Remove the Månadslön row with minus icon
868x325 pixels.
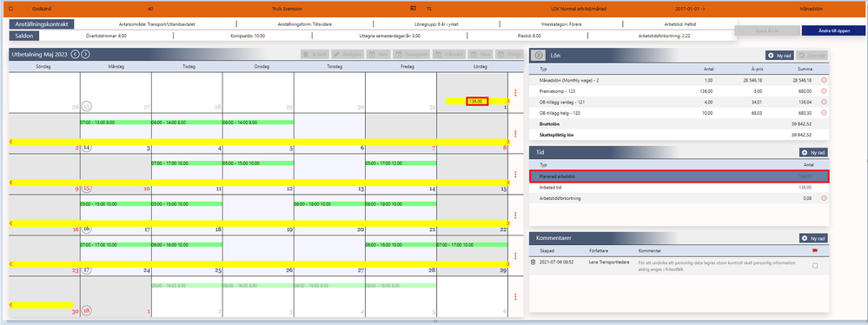pos(824,80)
